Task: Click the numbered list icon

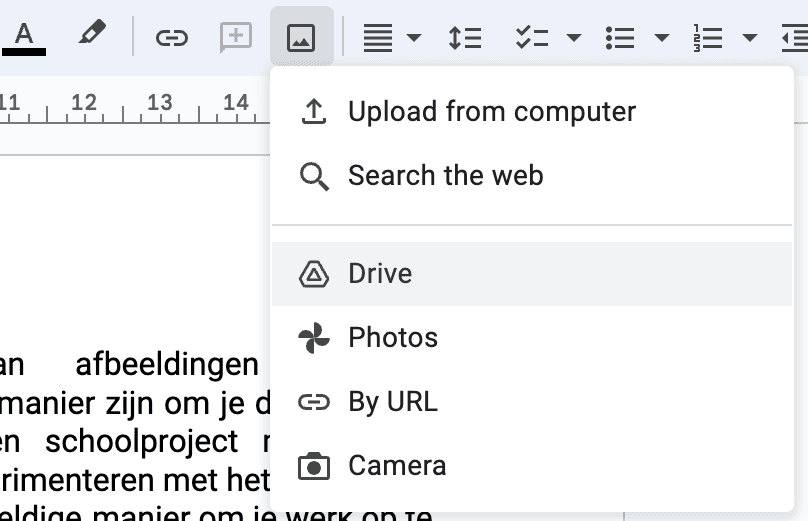Action: point(707,38)
